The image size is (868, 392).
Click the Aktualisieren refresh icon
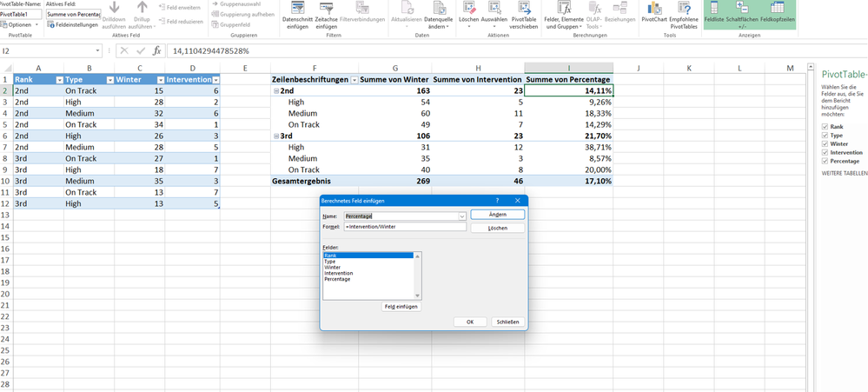pyautogui.click(x=407, y=8)
